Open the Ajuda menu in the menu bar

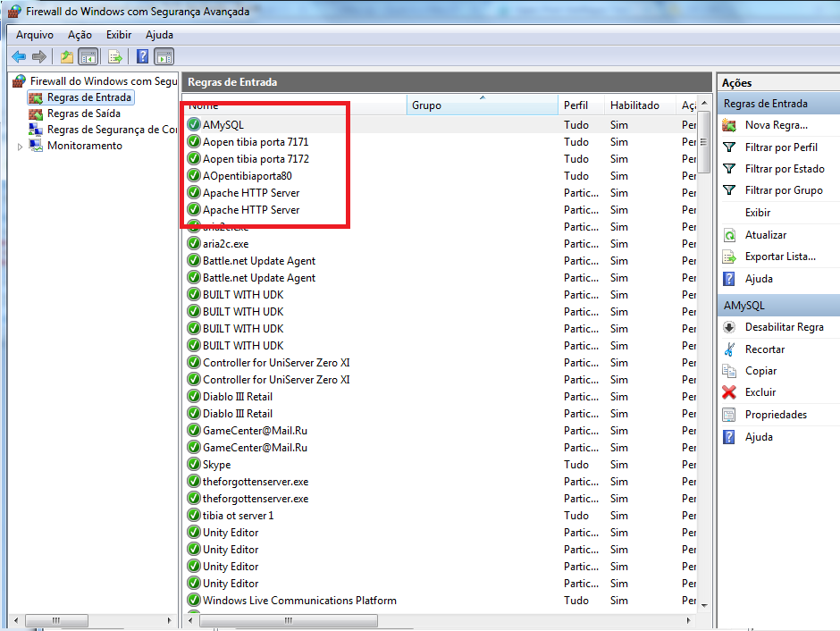(160, 35)
